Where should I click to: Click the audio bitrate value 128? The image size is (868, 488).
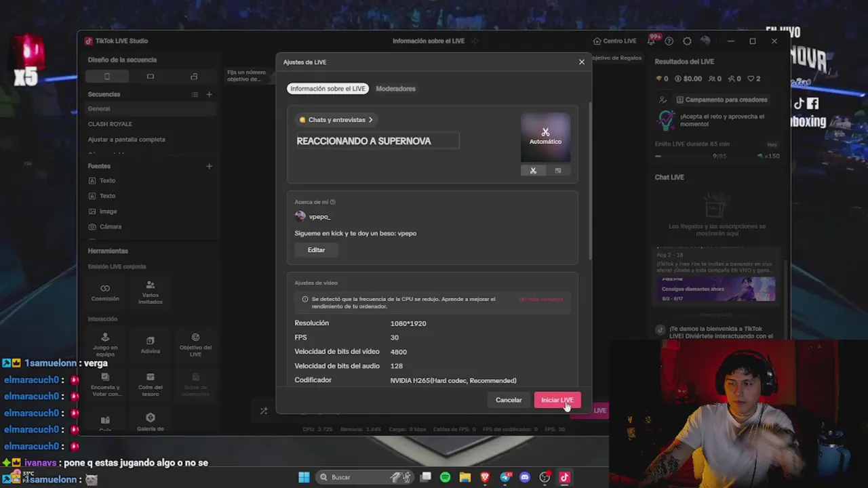coord(397,366)
